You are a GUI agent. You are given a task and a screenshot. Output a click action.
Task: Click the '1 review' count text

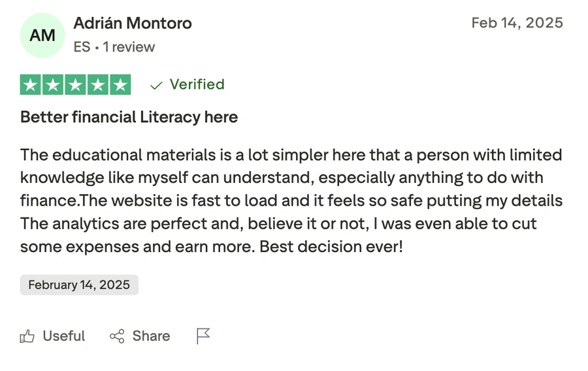pyautogui.click(x=129, y=47)
